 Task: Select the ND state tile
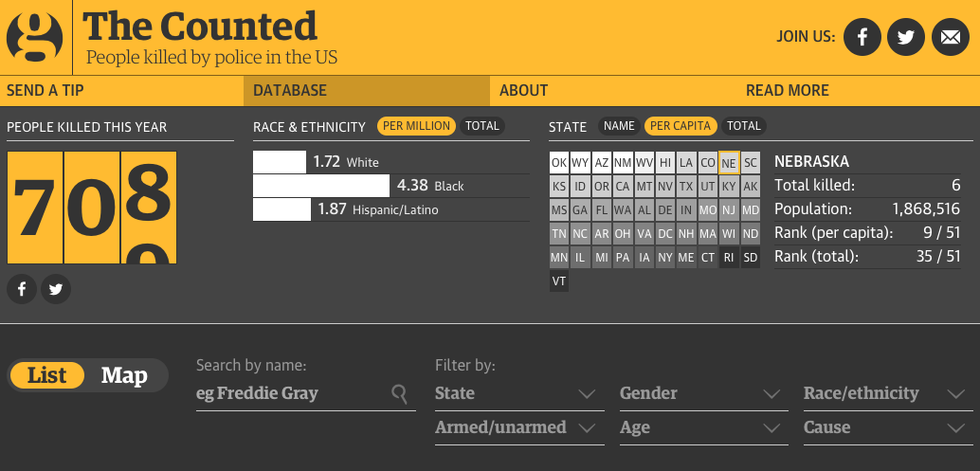point(751,234)
